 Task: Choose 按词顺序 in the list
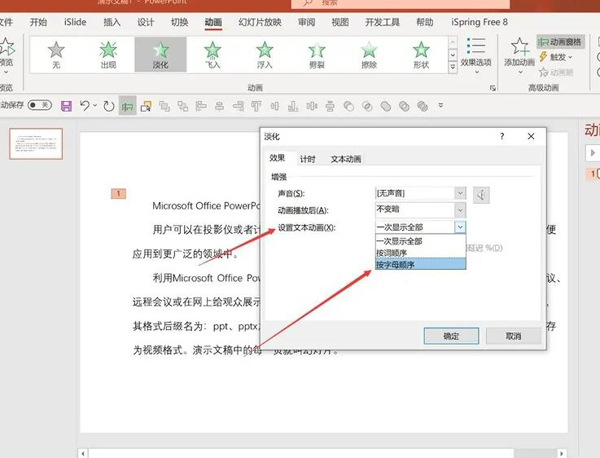coord(420,253)
